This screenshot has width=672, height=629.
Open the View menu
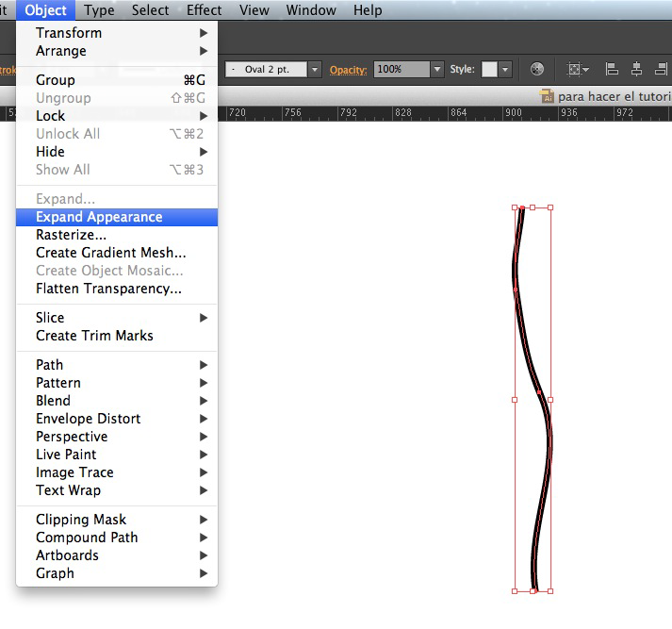tap(254, 9)
